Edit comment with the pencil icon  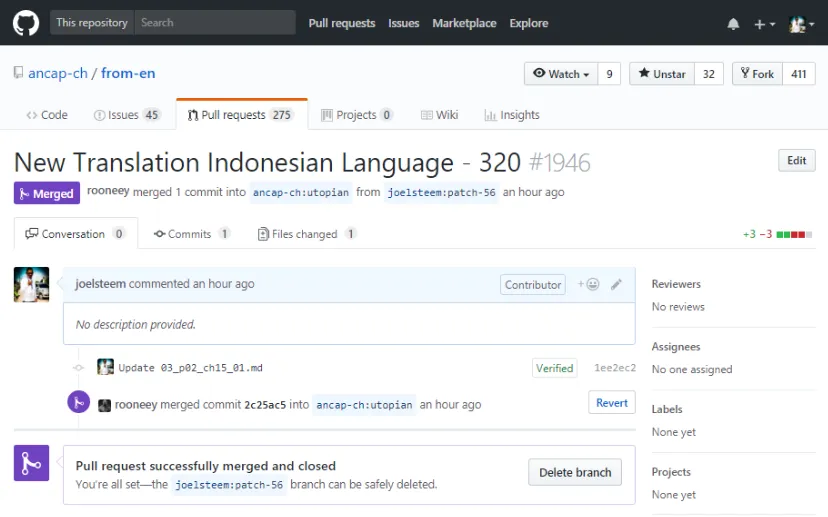click(616, 285)
